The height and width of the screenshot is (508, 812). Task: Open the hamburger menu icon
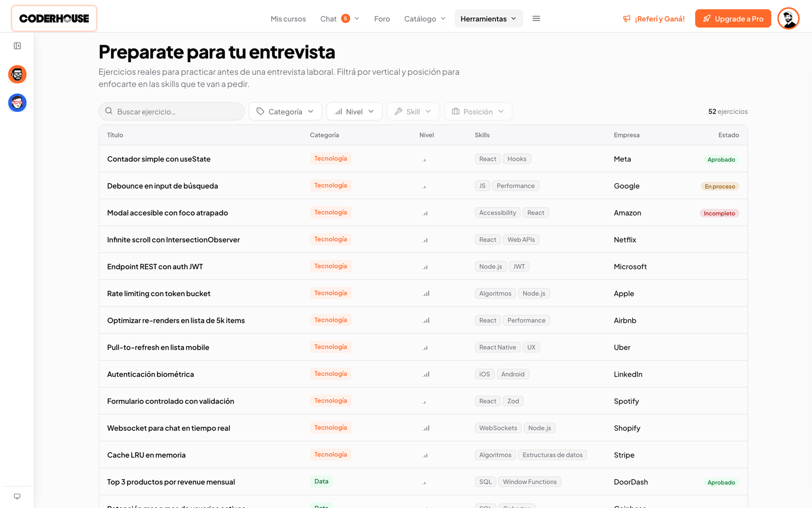(536, 19)
